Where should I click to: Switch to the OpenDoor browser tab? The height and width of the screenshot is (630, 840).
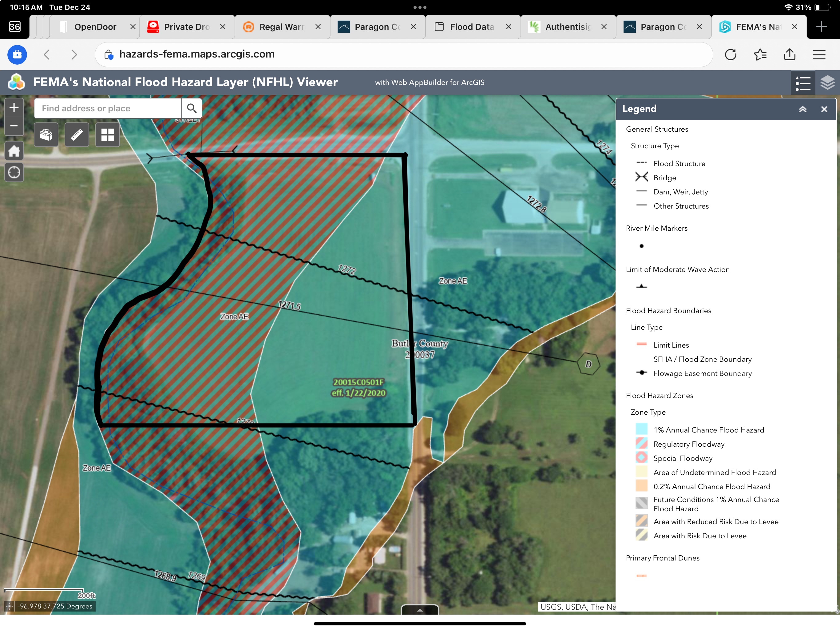pyautogui.click(x=95, y=27)
